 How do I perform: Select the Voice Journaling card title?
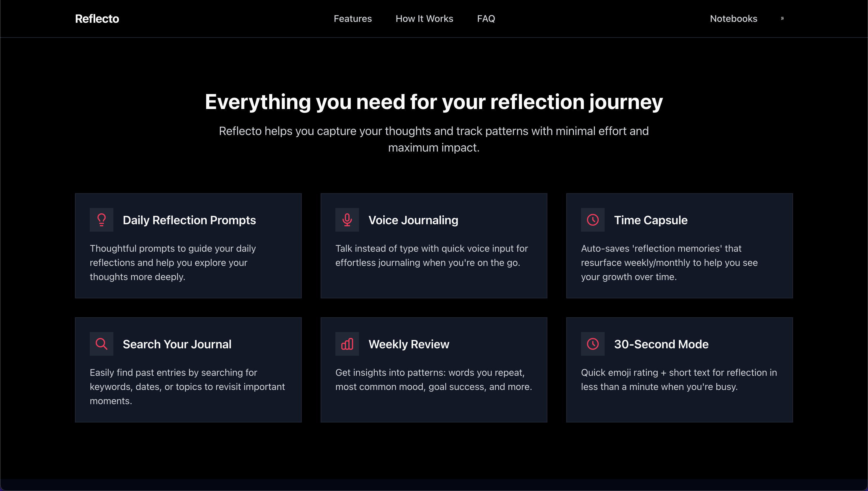coord(413,220)
